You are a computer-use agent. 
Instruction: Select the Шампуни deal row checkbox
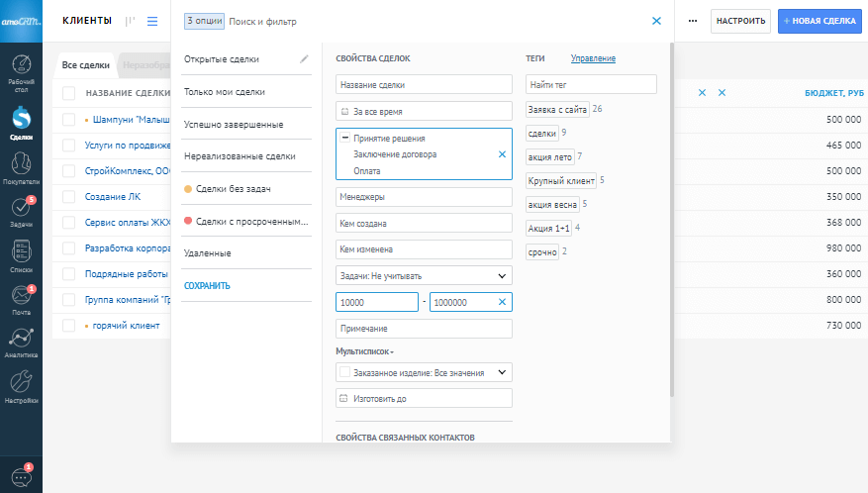(68, 119)
